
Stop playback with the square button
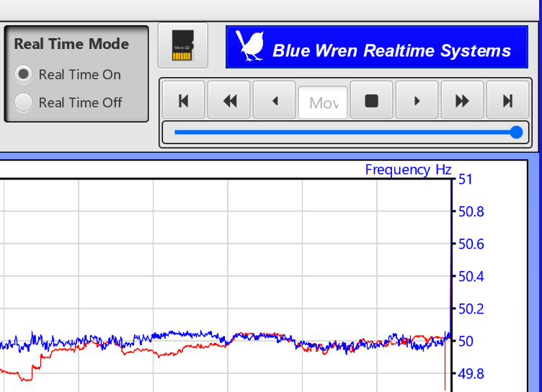pos(372,101)
